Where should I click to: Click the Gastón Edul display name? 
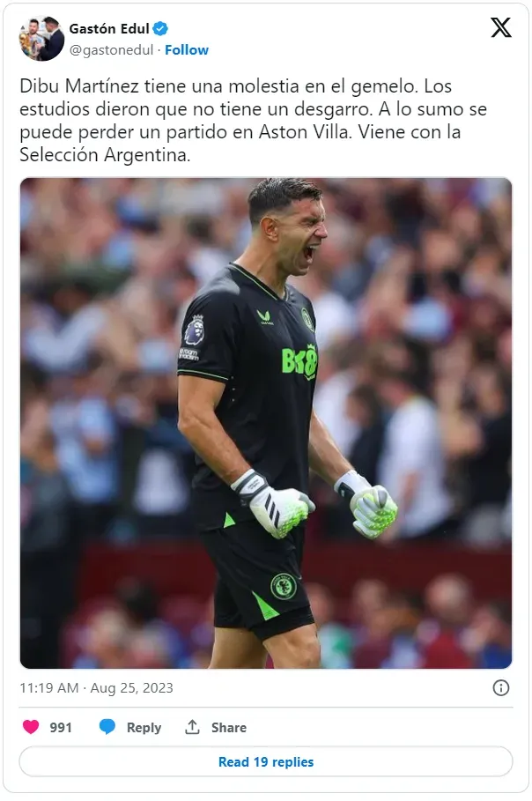click(x=109, y=28)
